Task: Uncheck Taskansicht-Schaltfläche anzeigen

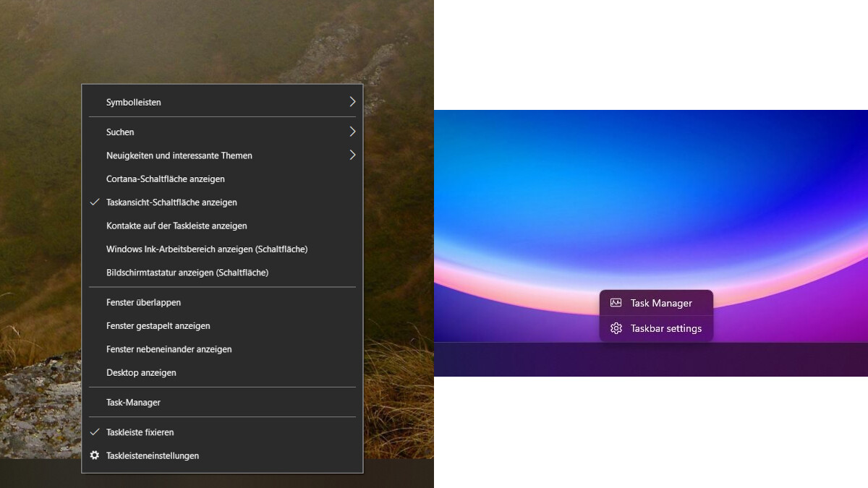Action: coord(172,202)
